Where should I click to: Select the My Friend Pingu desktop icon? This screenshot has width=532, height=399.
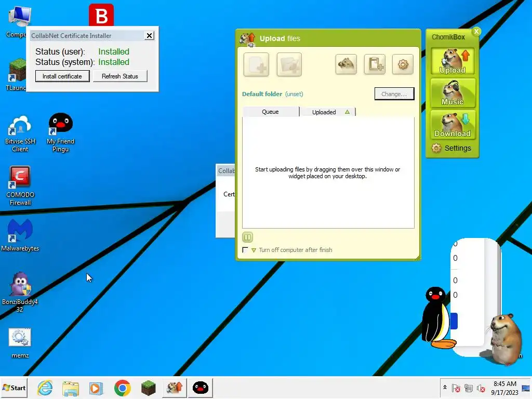pyautogui.click(x=60, y=133)
